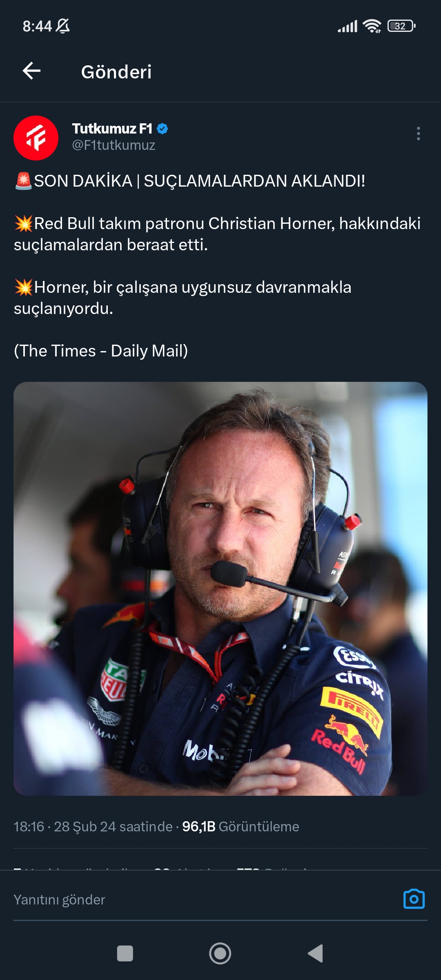Open Tutkumuz F1 profile picture

(36, 138)
